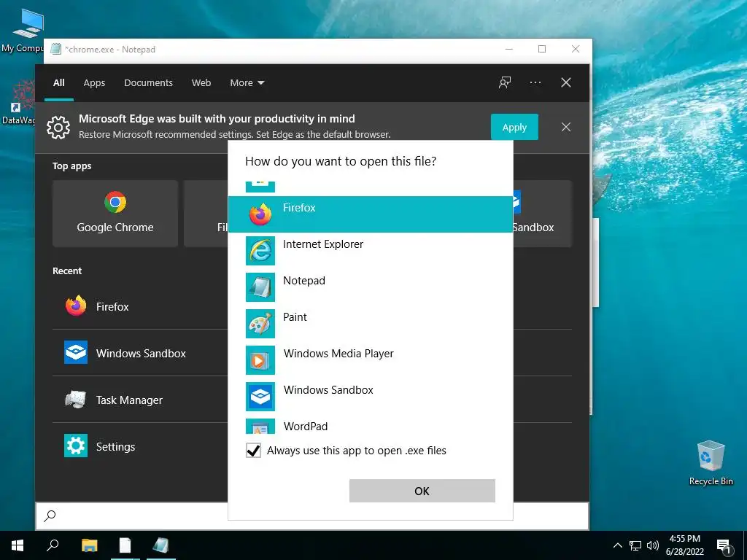
Task: Minimize the Notepad window
Action: coord(508,49)
